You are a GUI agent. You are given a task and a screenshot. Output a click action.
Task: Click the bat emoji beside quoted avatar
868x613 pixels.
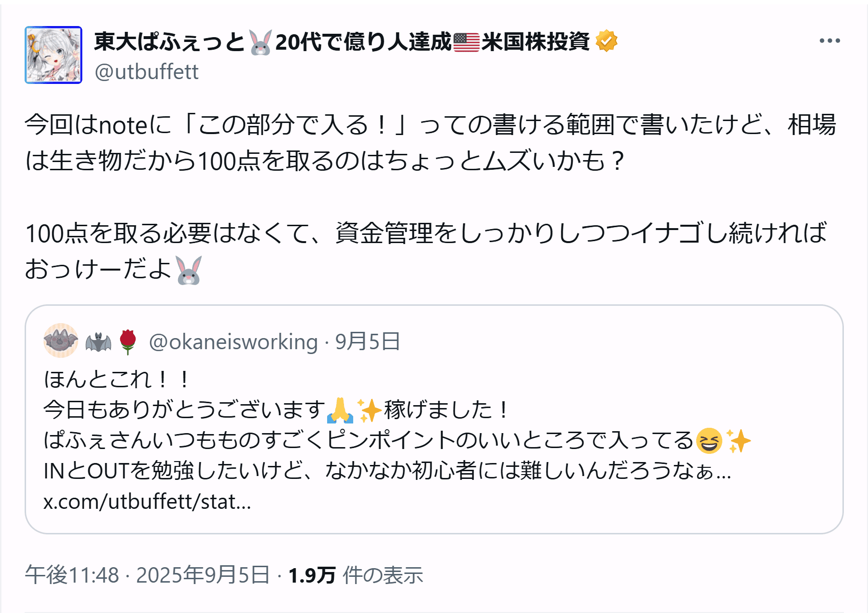point(98,342)
